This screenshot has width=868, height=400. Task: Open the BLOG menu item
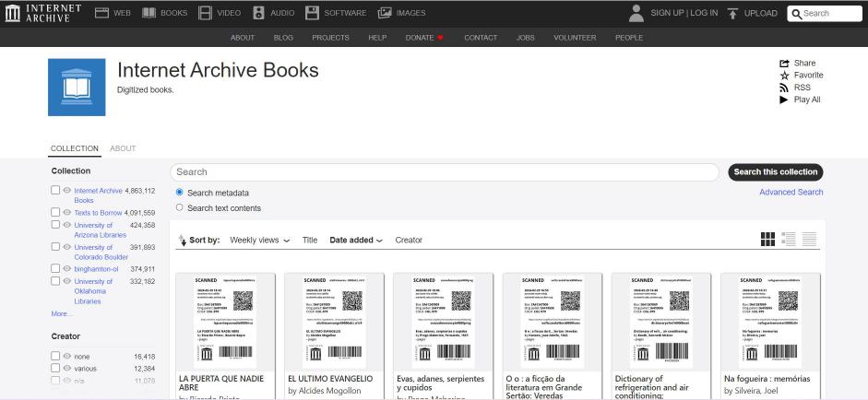pos(283,38)
